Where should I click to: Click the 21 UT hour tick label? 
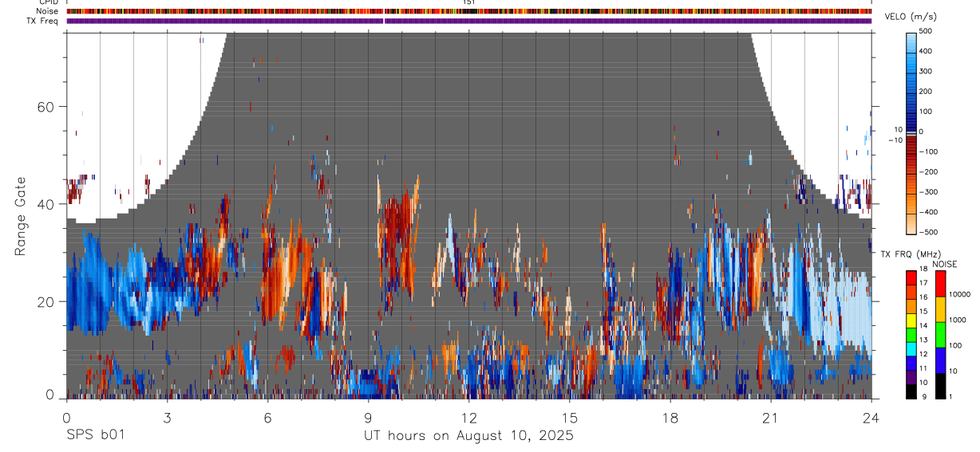point(770,418)
